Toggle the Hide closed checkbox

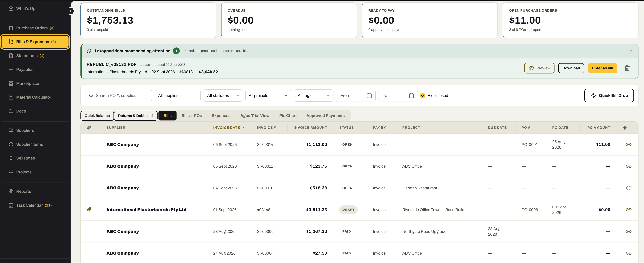(x=423, y=96)
